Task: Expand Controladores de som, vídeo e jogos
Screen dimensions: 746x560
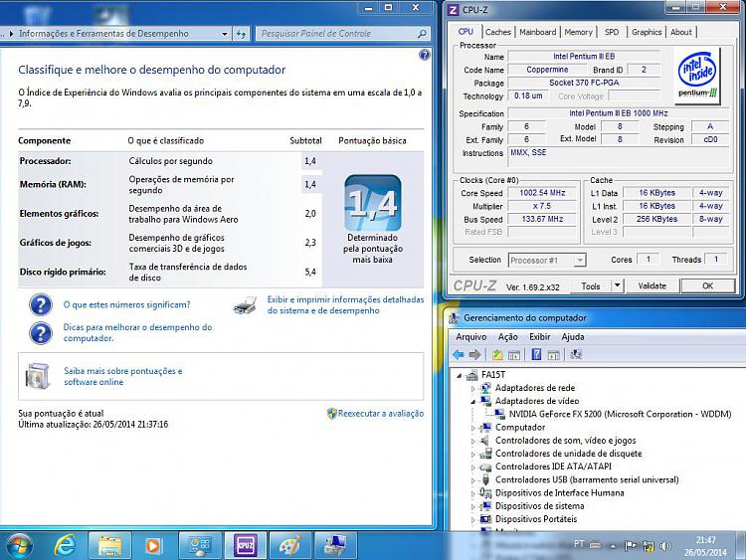Action: click(472, 442)
